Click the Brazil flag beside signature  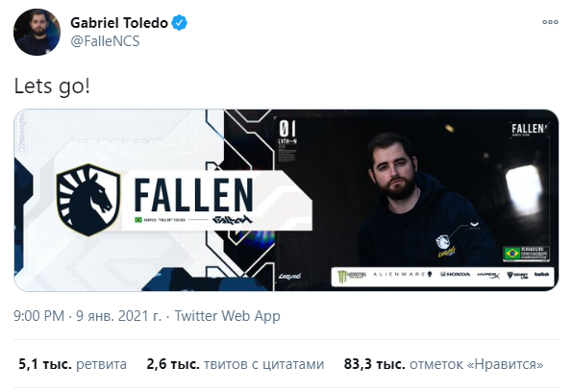coord(138,220)
